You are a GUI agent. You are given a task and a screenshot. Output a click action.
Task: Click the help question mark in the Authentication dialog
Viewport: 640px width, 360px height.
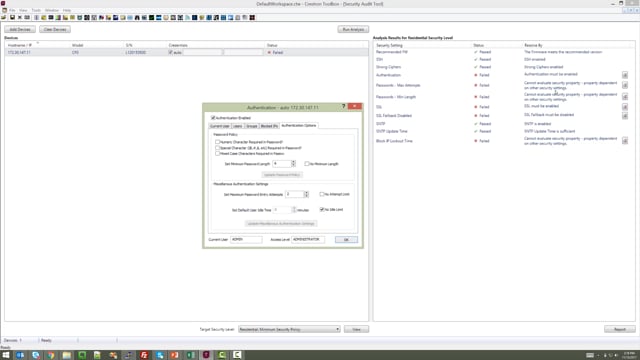[x=343, y=106]
